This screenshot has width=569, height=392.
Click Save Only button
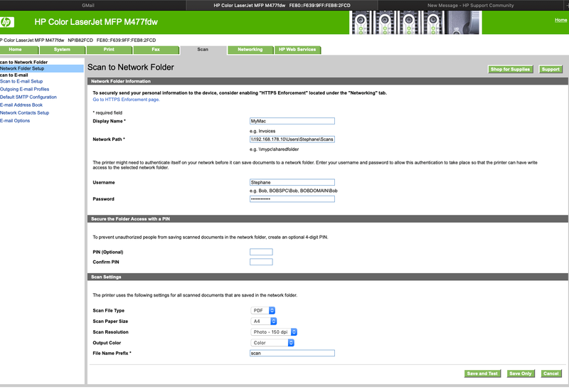pos(521,374)
